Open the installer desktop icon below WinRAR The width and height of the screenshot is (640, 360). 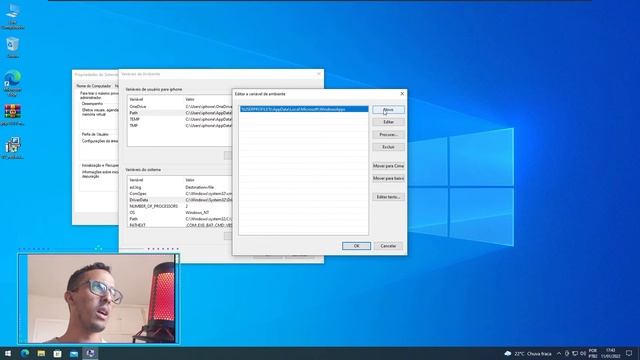click(13, 148)
